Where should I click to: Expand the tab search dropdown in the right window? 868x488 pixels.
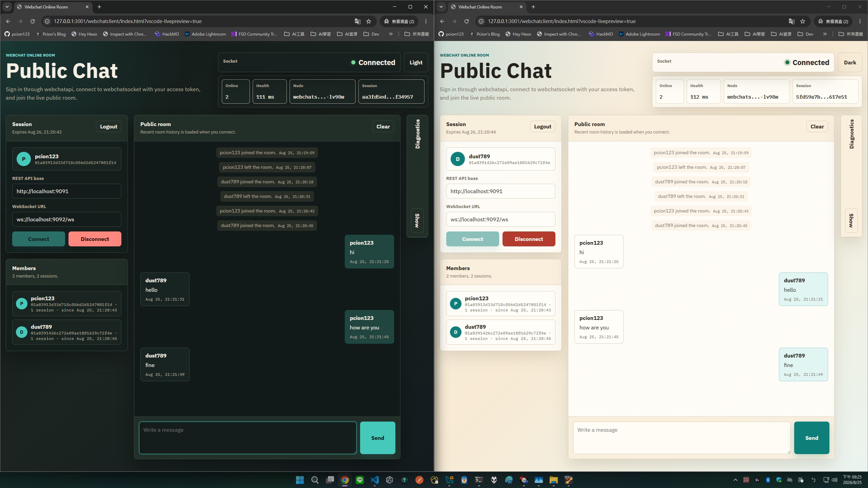441,7
